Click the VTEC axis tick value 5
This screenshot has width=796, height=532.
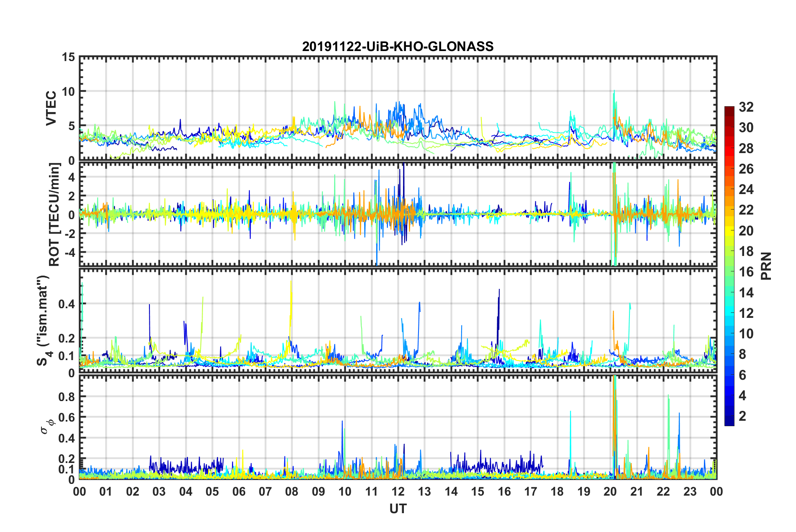pyautogui.click(x=72, y=126)
